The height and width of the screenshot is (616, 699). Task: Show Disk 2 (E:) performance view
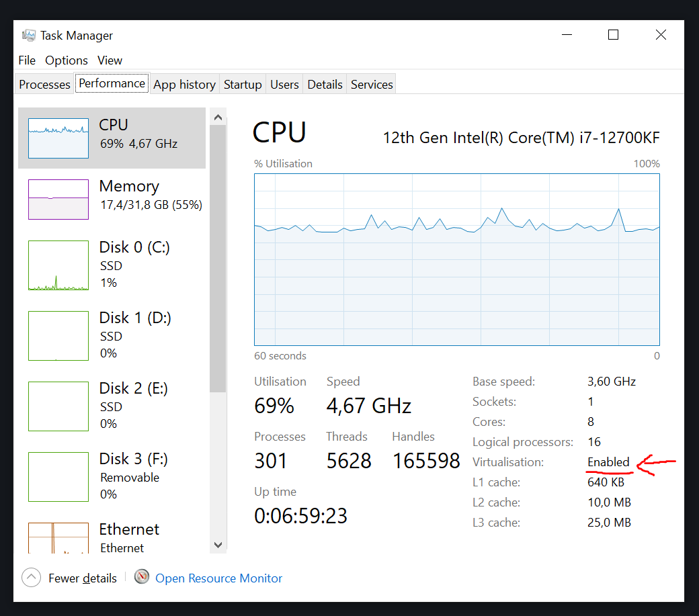(x=112, y=406)
